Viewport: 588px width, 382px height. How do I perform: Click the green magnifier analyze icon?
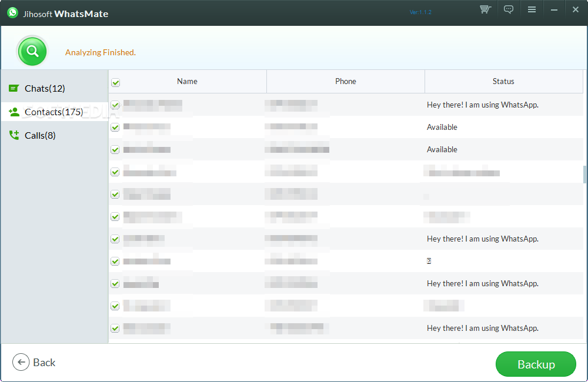32,51
